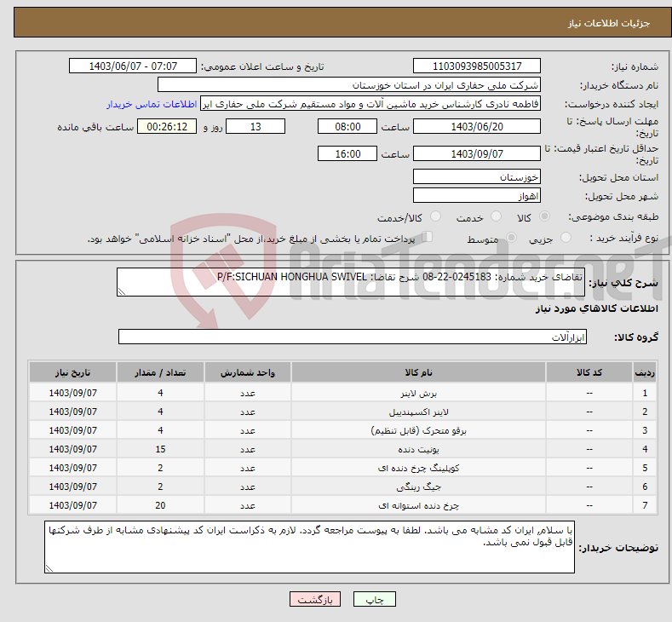Select item row کوپلینگ چرخ دنده ای
Screen dimensions: 672x622
342,468
